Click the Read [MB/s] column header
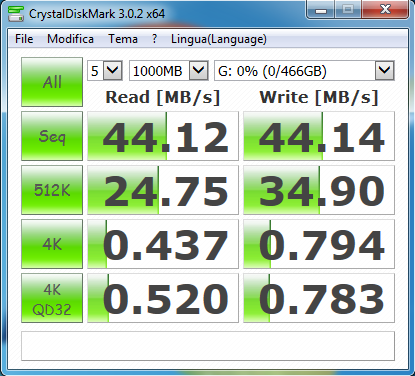This screenshot has height=376, width=415. pyautogui.click(x=163, y=97)
